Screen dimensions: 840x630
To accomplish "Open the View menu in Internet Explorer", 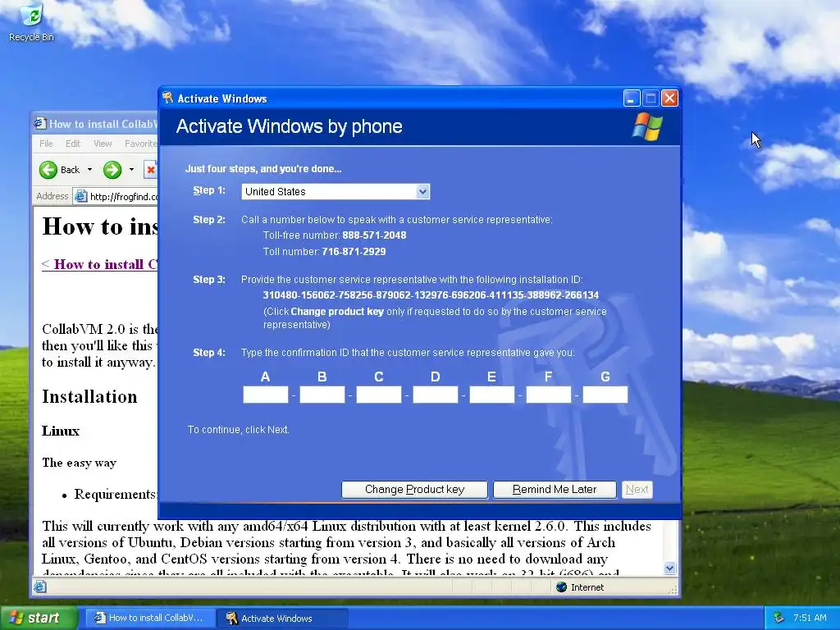I will pyautogui.click(x=103, y=144).
